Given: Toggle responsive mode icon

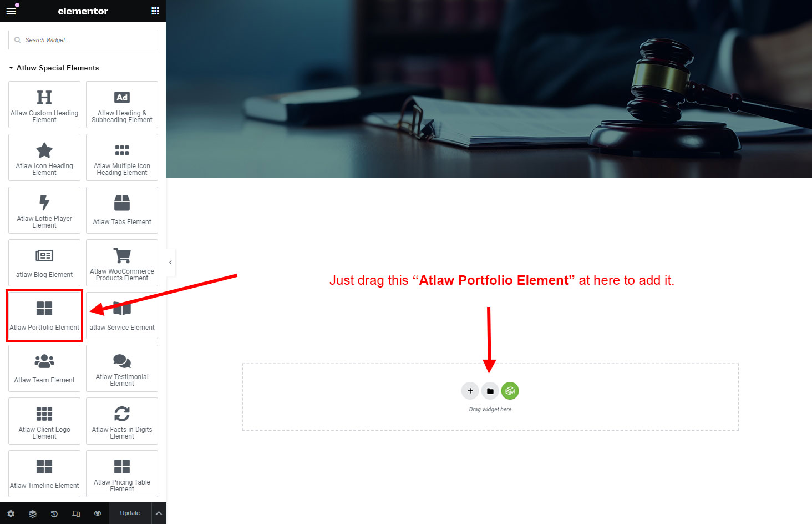Looking at the screenshot, I should pyautogui.click(x=76, y=513).
